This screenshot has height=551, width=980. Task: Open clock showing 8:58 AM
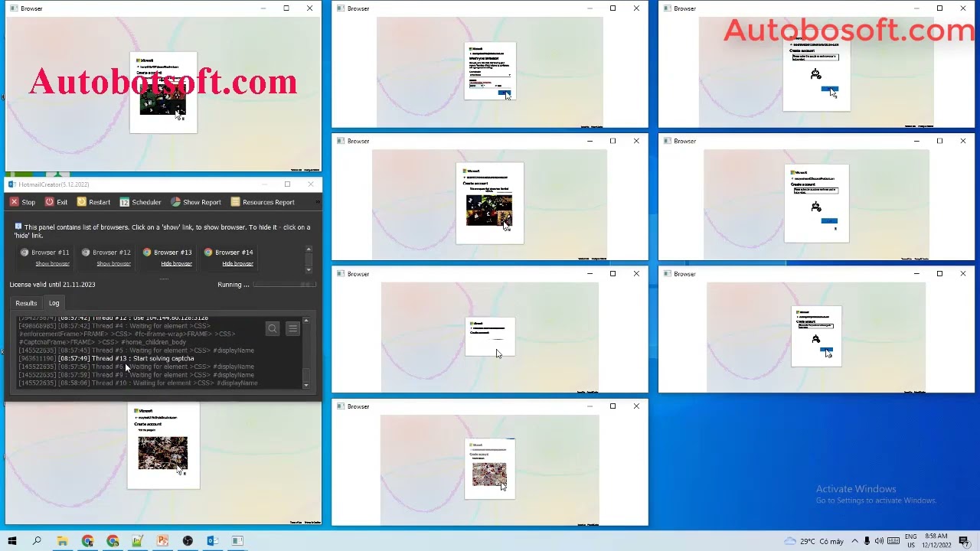coord(936,541)
